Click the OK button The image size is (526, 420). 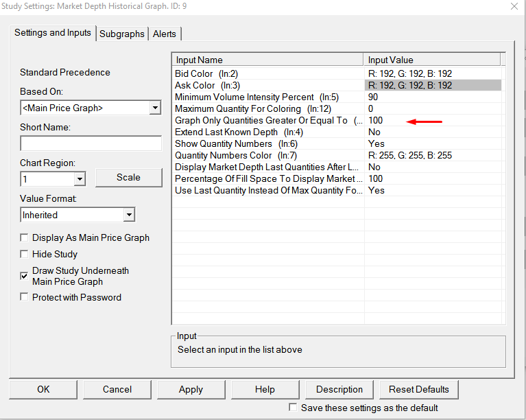(x=43, y=389)
